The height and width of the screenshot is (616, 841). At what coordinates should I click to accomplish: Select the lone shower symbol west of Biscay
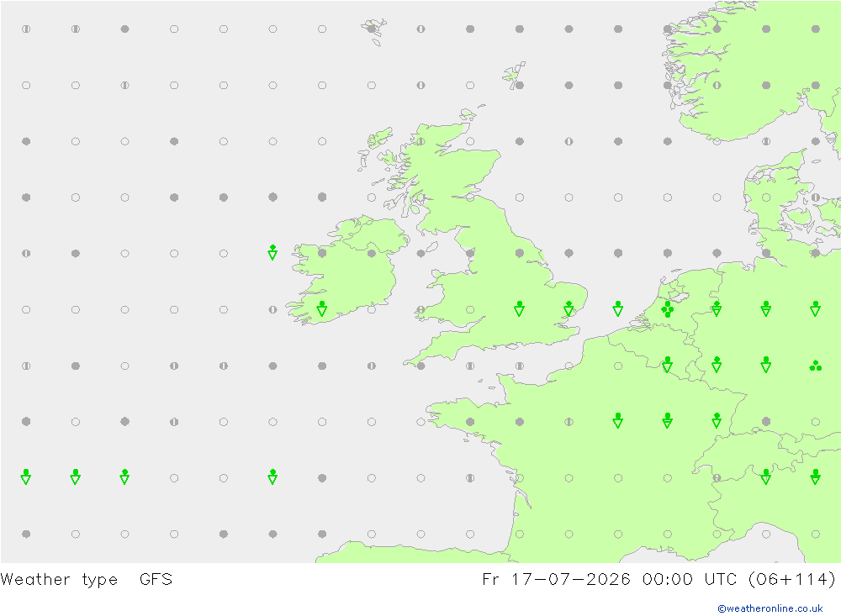click(272, 477)
